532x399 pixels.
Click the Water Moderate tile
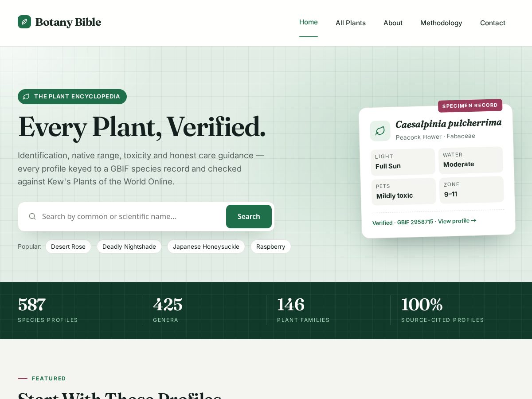(x=471, y=160)
